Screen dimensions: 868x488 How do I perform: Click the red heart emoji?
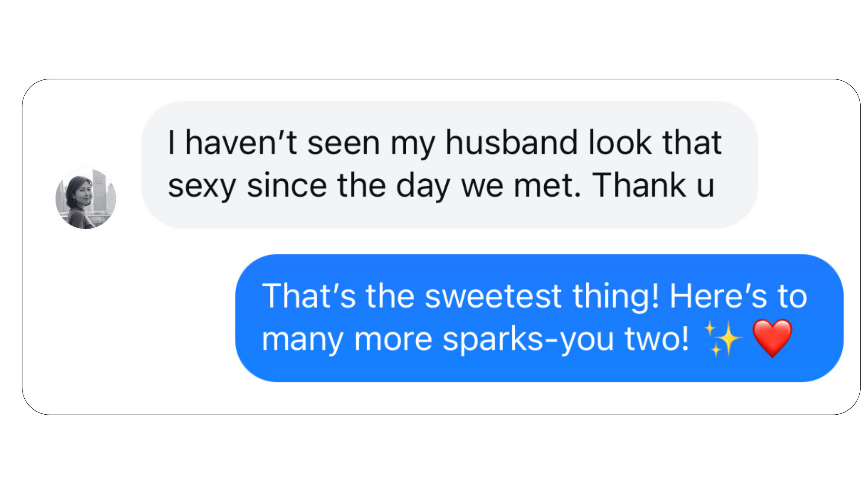pyautogui.click(x=772, y=338)
